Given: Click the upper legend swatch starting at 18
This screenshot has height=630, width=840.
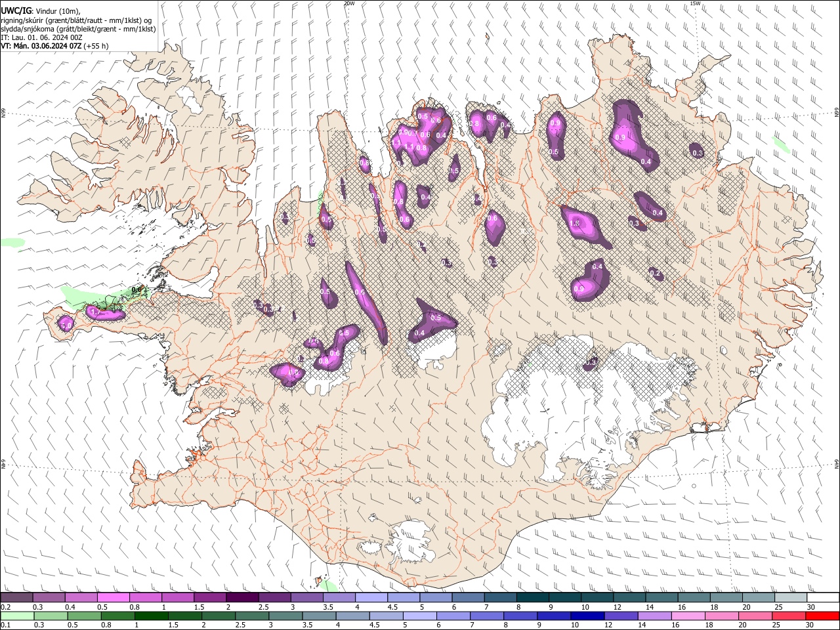Looking at the screenshot, I should 725,597.
